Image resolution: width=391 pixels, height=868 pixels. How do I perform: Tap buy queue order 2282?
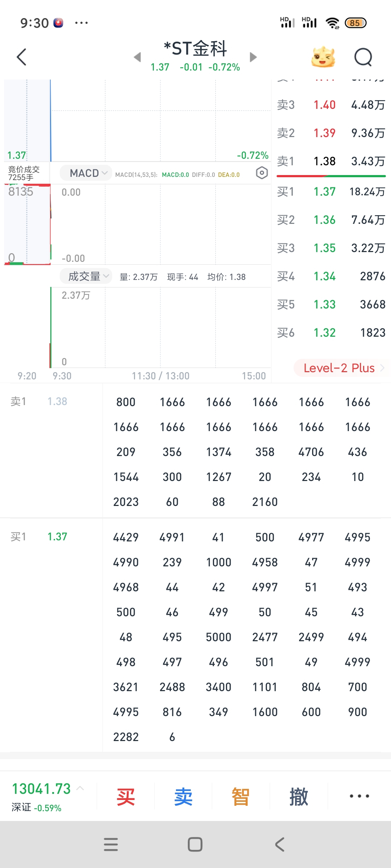point(126,737)
